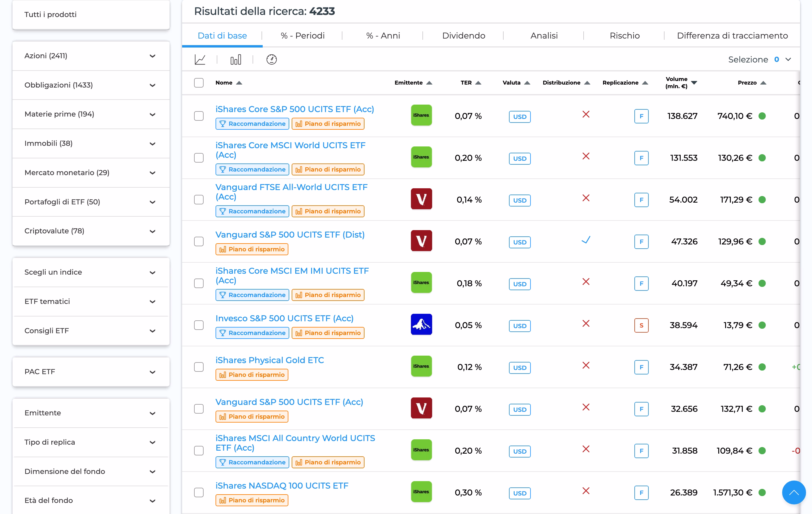This screenshot has height=514, width=812.
Task: Click the Invesco emitter logo
Action: [421, 325]
